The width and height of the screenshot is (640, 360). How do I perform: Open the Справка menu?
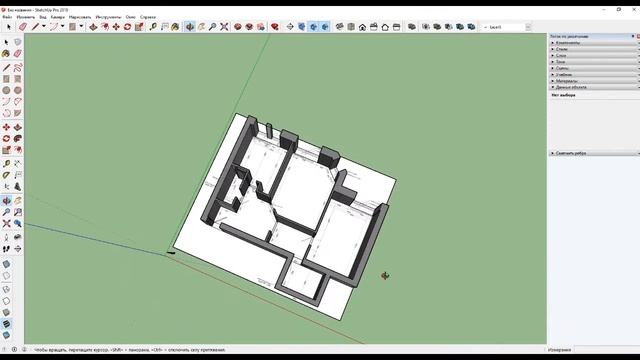pyautogui.click(x=148, y=17)
